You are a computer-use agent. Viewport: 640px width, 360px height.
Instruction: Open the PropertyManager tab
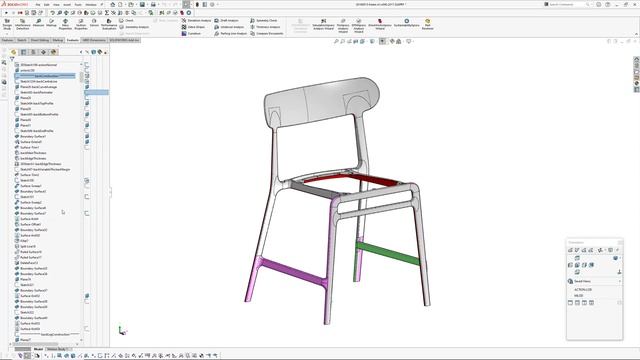tap(23, 52)
